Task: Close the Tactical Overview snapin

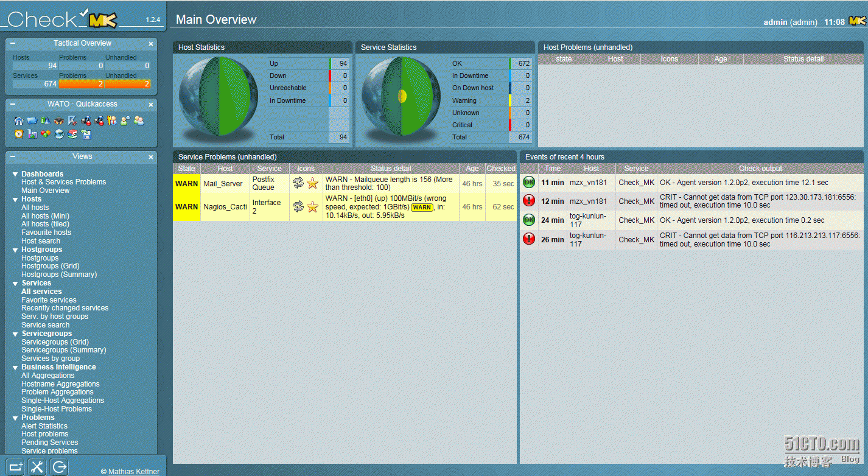Action: (x=151, y=44)
